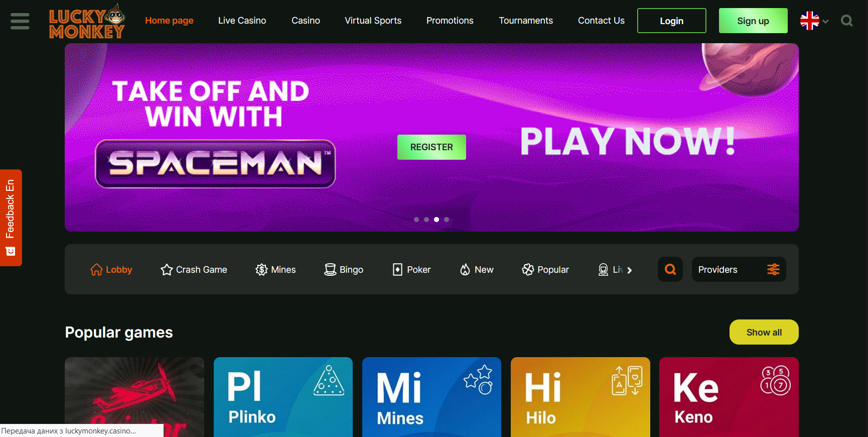Click the Lucky Monkey logo

87,22
